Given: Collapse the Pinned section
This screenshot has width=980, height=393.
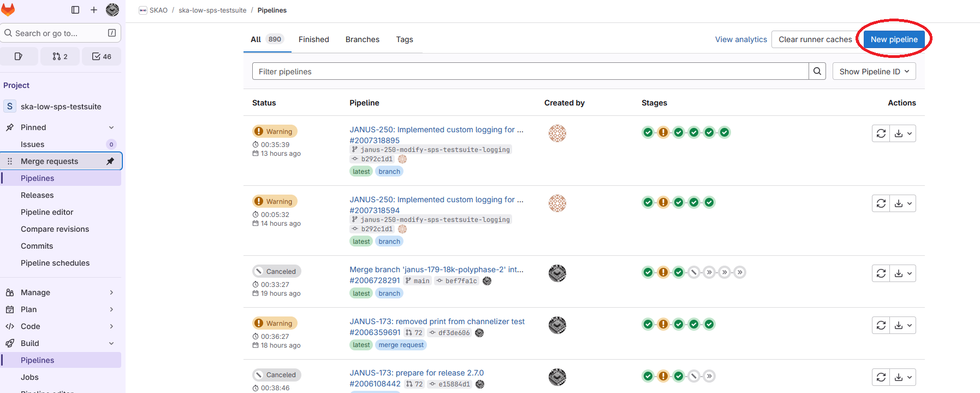Looking at the screenshot, I should tap(111, 127).
